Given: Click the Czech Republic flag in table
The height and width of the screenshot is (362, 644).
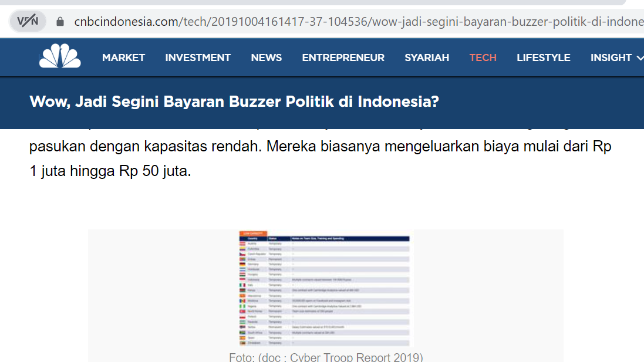Looking at the screenshot, I should coord(243,253).
